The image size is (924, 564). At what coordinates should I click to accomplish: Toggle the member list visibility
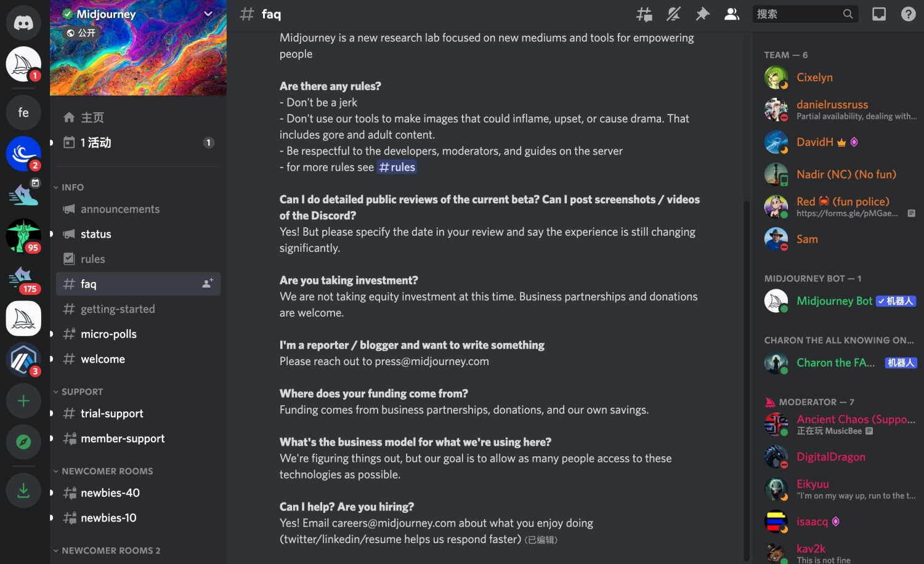tap(732, 14)
